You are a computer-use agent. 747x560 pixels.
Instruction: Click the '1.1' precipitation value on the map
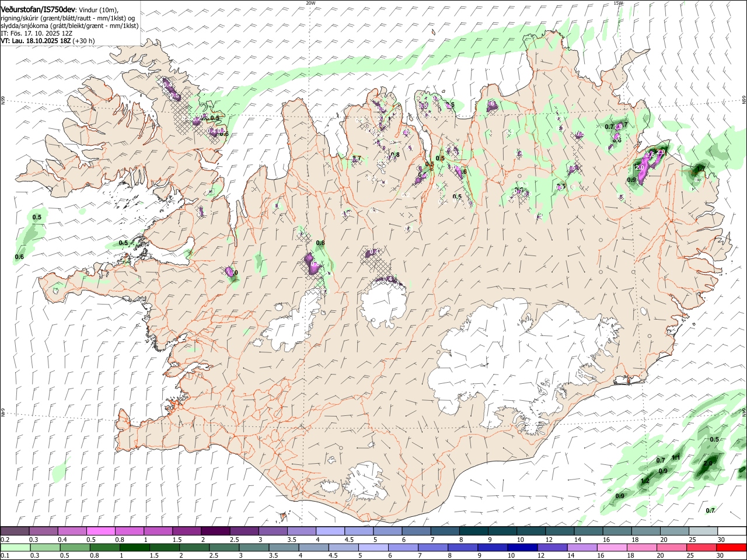[x=676, y=457]
